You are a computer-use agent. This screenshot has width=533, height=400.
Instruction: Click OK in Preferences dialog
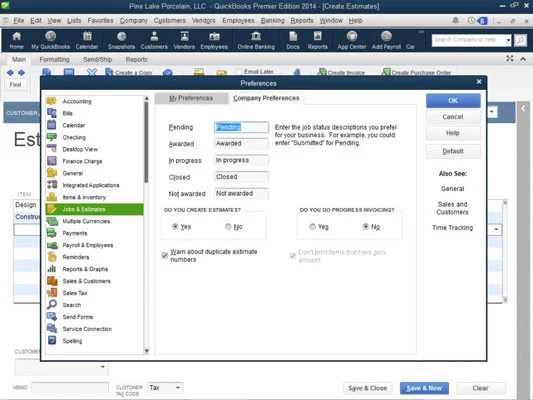click(x=453, y=101)
